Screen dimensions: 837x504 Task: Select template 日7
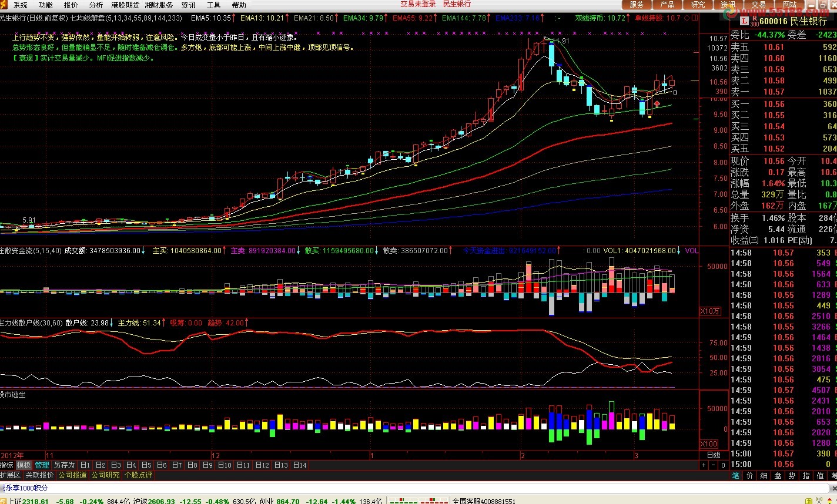(177, 465)
